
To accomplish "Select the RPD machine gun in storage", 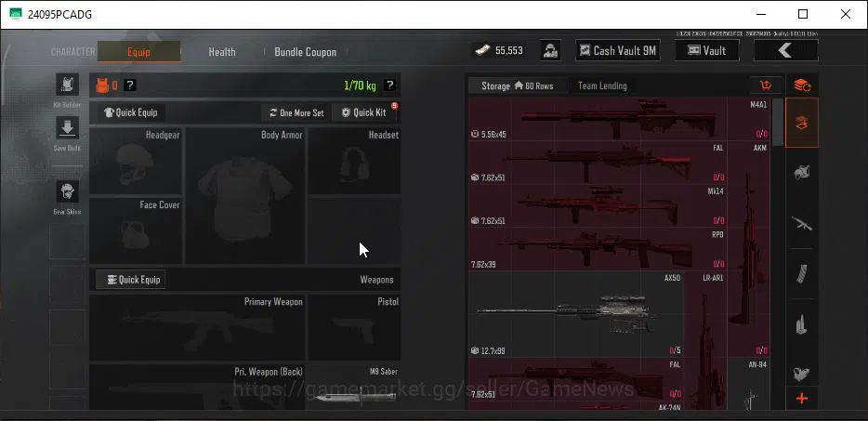I will pyautogui.click(x=598, y=249).
